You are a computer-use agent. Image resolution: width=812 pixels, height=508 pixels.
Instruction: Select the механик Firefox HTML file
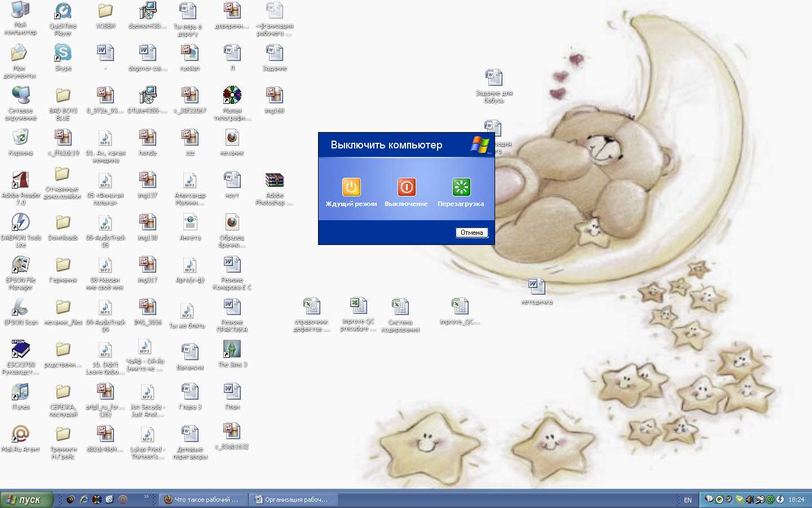(x=232, y=142)
